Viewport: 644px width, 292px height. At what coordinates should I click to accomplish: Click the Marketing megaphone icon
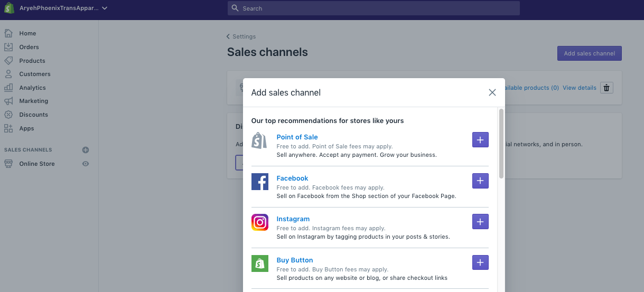tap(8, 101)
